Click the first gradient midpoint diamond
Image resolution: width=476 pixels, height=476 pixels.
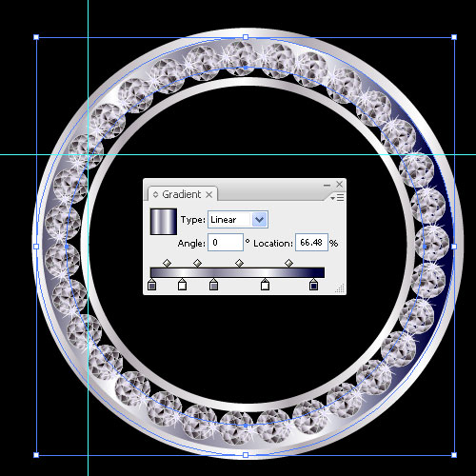click(167, 263)
